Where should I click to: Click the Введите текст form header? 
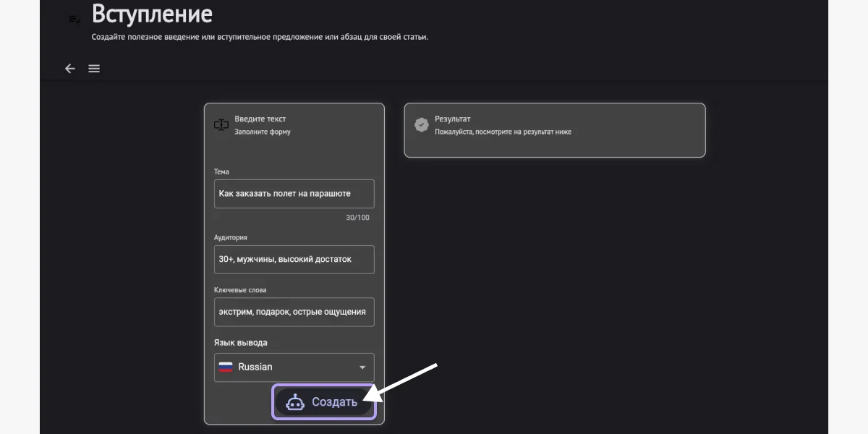(x=260, y=119)
